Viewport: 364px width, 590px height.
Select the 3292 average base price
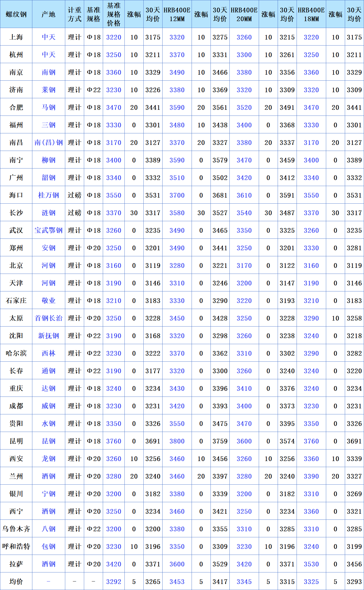(x=113, y=582)
